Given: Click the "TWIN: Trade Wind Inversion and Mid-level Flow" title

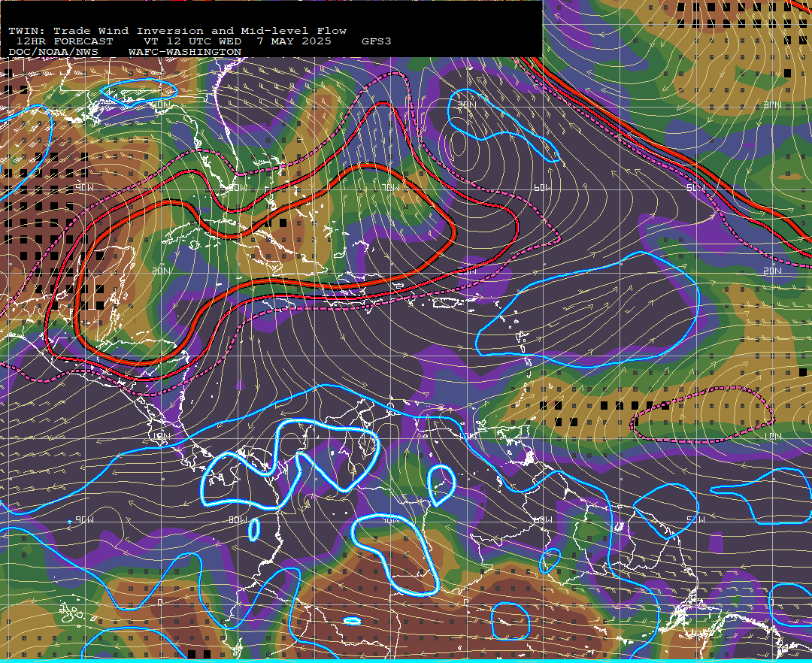Looking at the screenshot, I should pos(177,31).
